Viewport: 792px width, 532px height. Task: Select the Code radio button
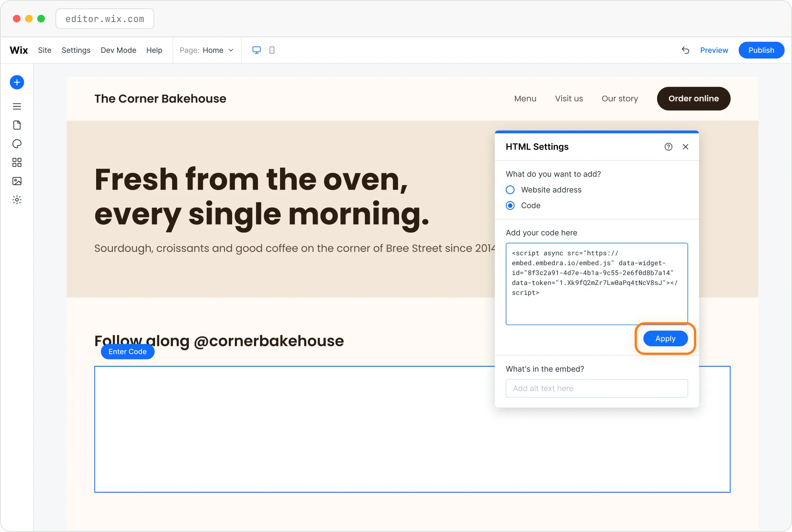point(510,206)
